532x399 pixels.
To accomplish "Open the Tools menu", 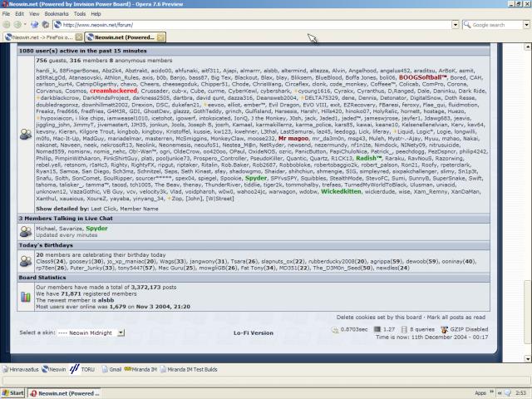I will click(x=80, y=14).
